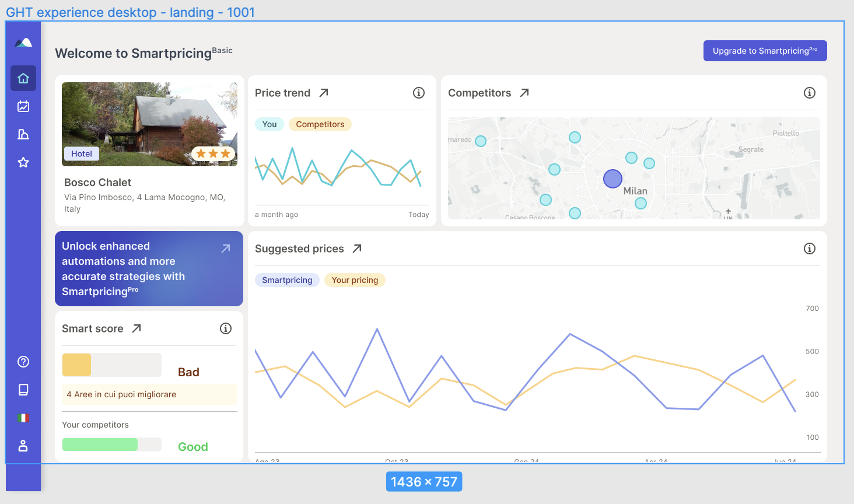The width and height of the screenshot is (854, 504).
Task: Open the guide book icon in sidebar
Action: 23,390
